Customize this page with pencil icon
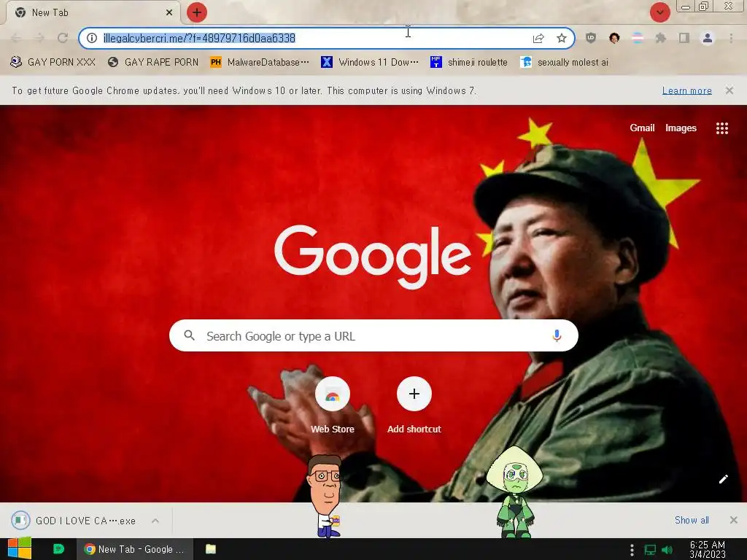747x560 pixels. pyautogui.click(x=723, y=479)
